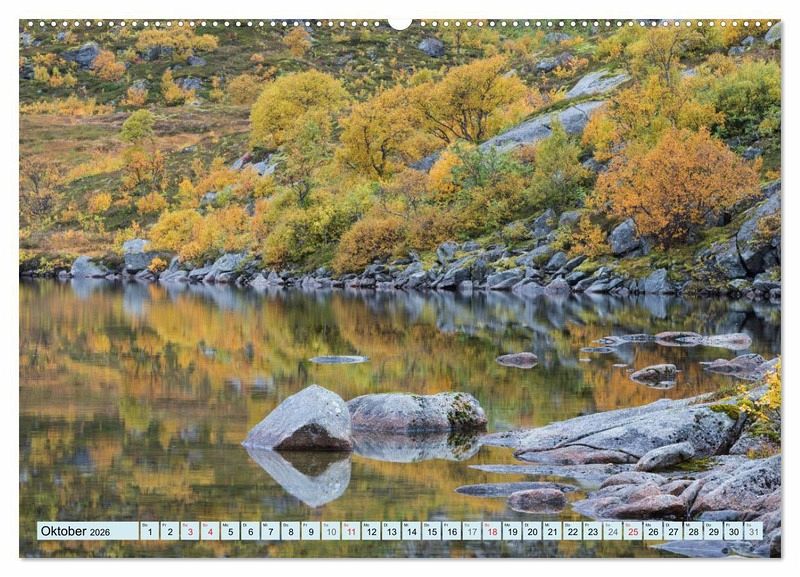Image resolution: width=800 pixels, height=577 pixels.
Task: Click the day 13 date cell
Action: coord(391,531)
